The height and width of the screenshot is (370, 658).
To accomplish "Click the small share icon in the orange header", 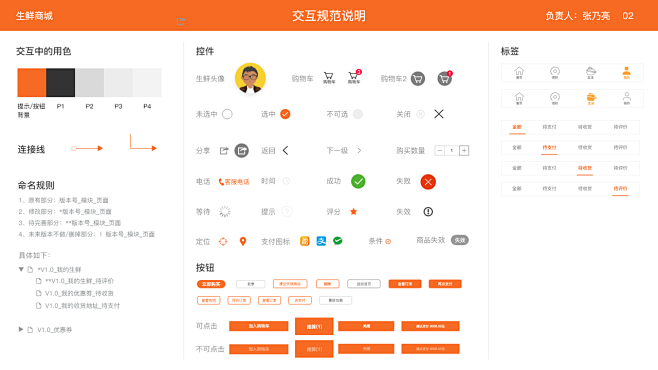I will pos(181,21).
